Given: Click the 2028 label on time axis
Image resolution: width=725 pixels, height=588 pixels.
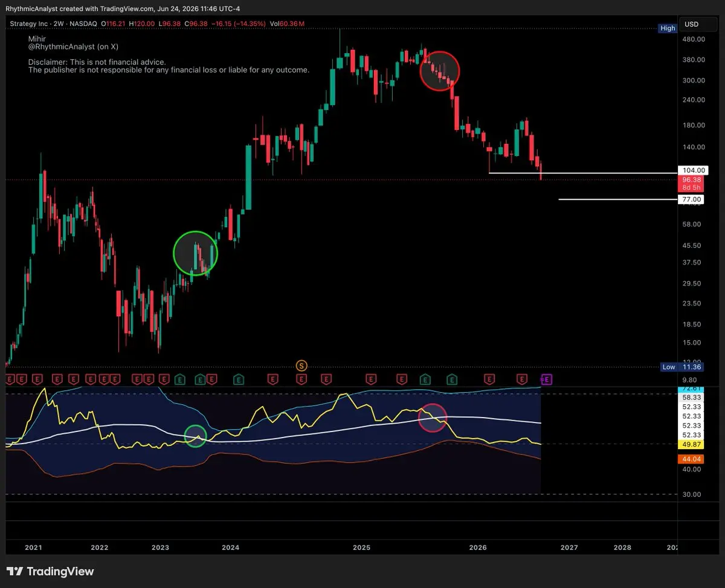Looking at the screenshot, I should coord(622,548).
